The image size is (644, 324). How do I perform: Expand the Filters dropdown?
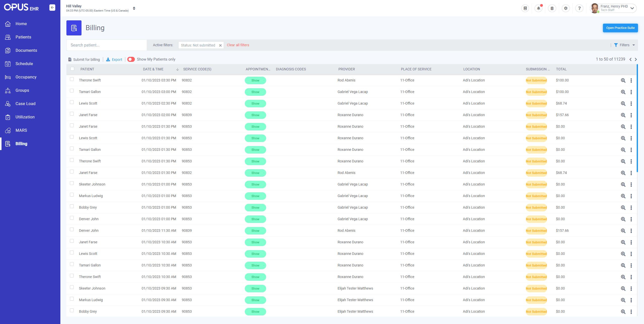[624, 45]
